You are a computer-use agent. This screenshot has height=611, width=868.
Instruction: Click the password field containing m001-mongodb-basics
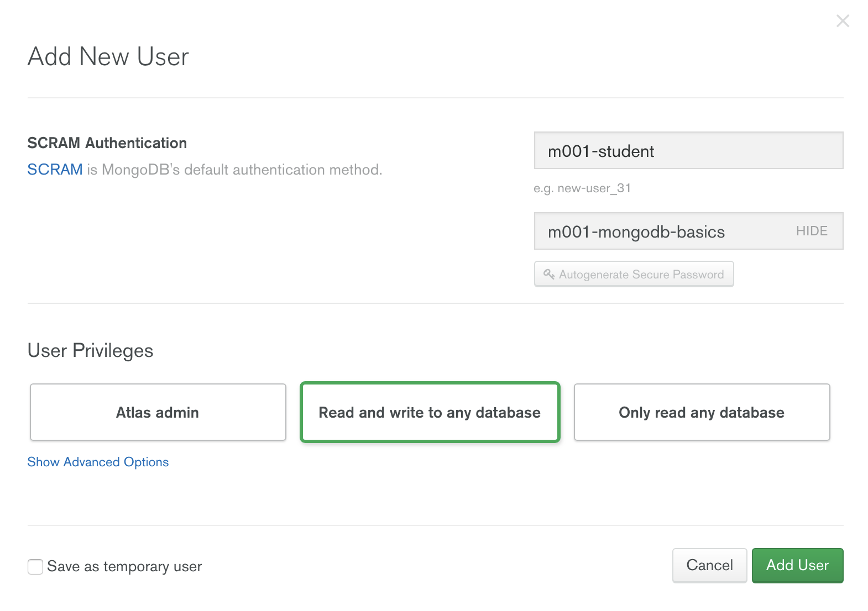point(688,231)
